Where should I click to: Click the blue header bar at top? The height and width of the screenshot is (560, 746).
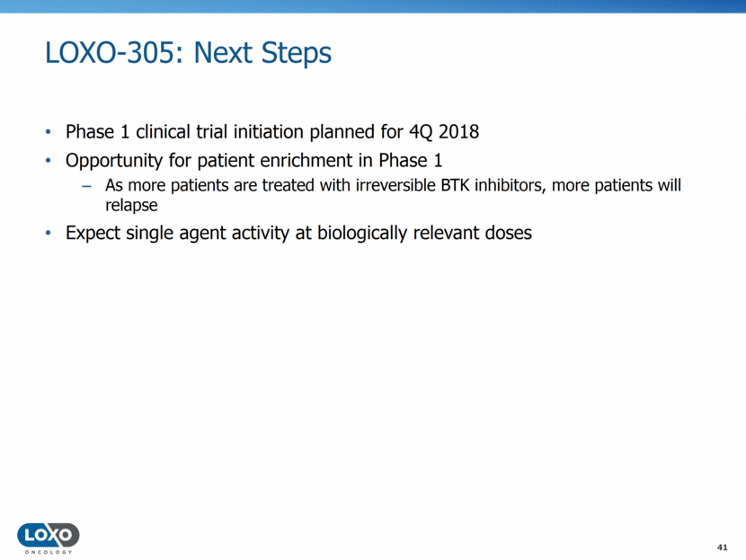click(373, 6)
